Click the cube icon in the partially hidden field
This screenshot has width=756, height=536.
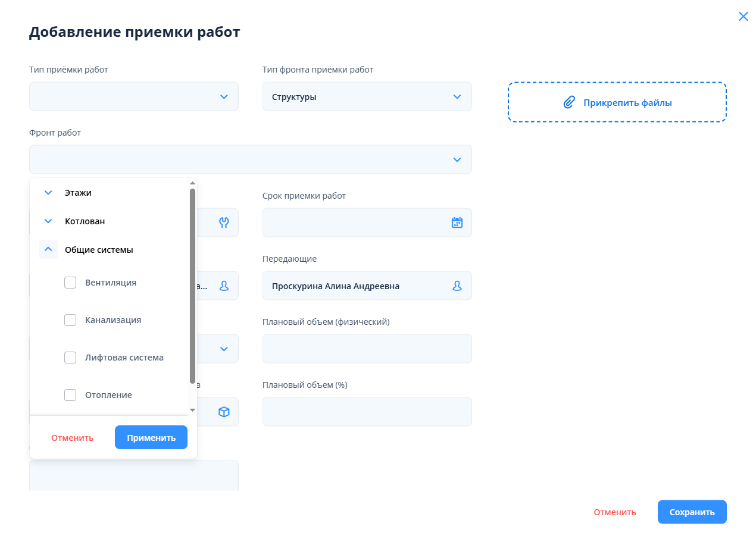tap(224, 412)
